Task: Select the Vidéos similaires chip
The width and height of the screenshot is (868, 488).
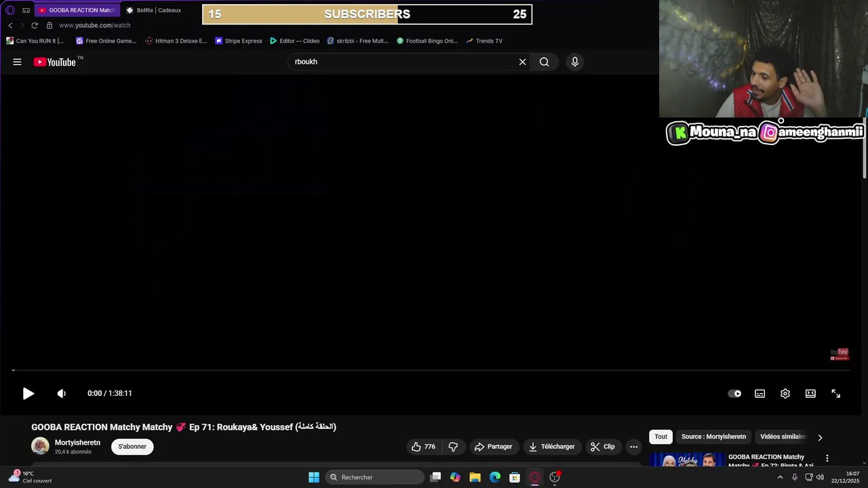Action: pyautogui.click(x=783, y=437)
